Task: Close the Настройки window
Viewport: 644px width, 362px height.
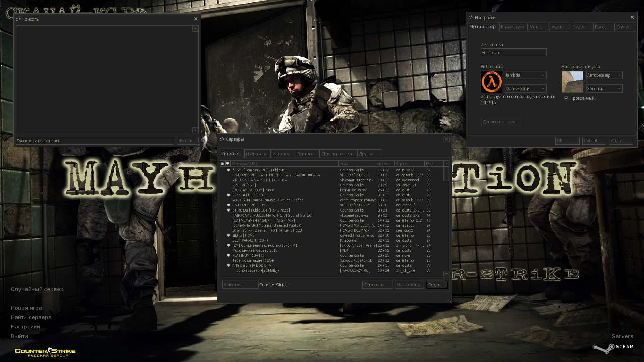Action: [x=632, y=17]
